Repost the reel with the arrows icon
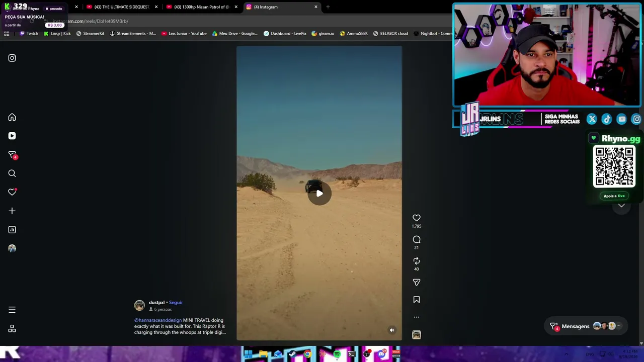The image size is (644, 362). tap(417, 260)
